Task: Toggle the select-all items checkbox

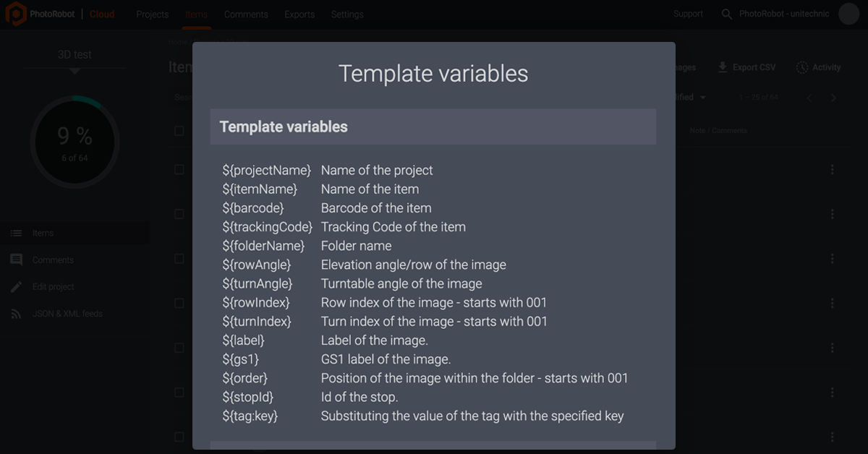Action: click(x=179, y=131)
